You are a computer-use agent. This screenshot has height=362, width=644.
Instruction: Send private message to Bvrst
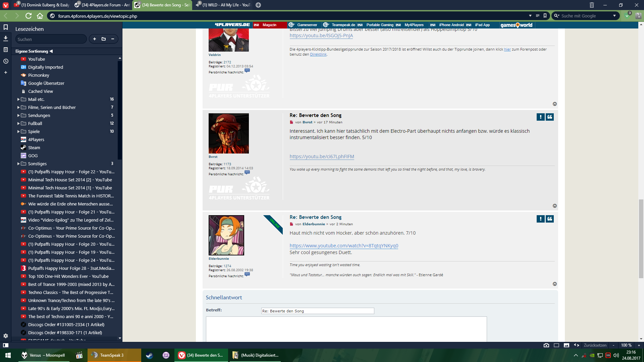[x=247, y=172]
